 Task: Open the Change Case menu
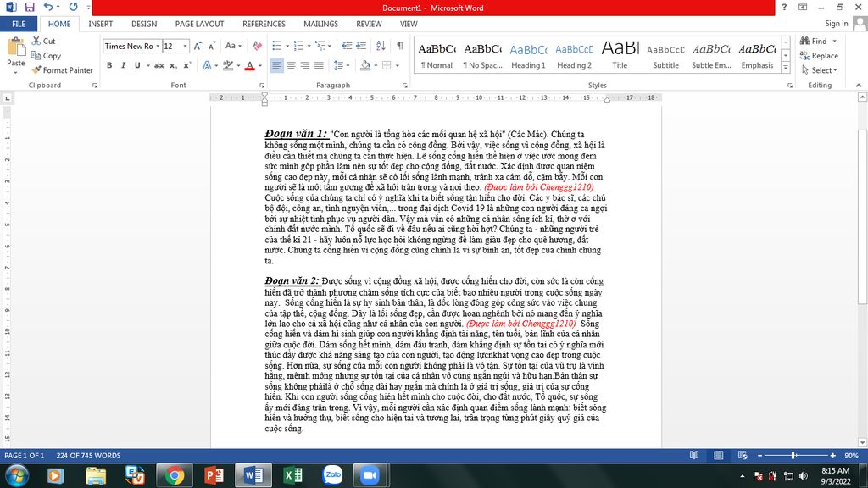click(x=233, y=46)
